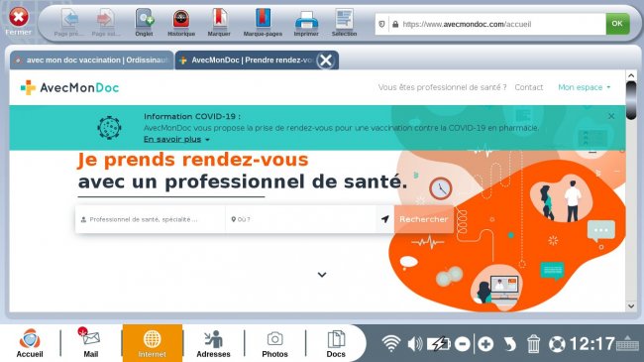Open the Contact link
644x362 pixels.
[529, 87]
